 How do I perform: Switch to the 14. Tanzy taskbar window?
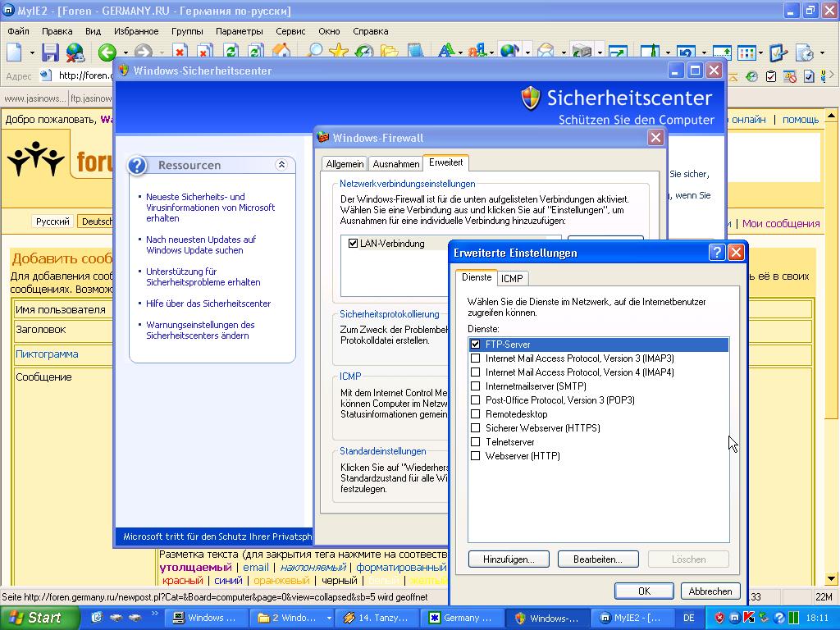tap(377, 618)
